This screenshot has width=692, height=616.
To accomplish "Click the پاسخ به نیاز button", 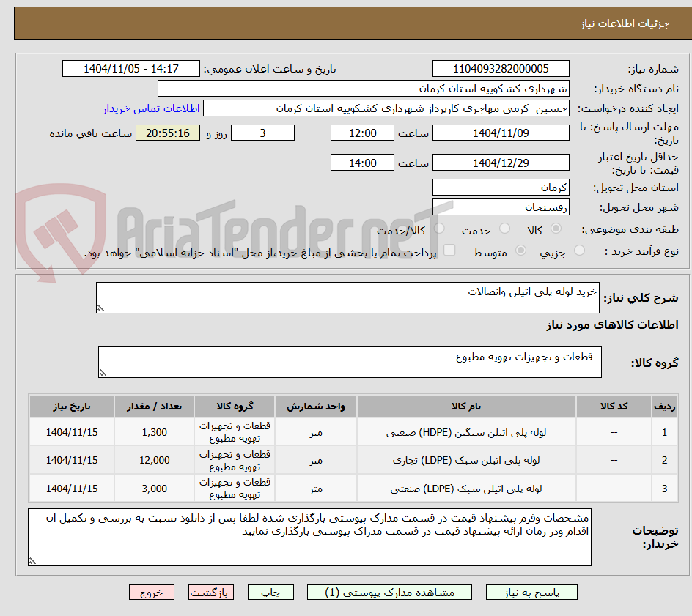I will click(531, 592).
